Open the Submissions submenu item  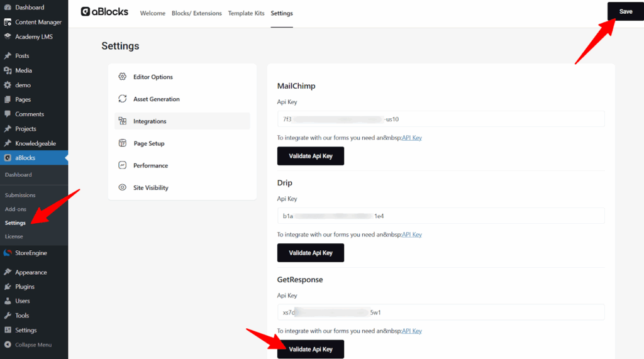20,195
